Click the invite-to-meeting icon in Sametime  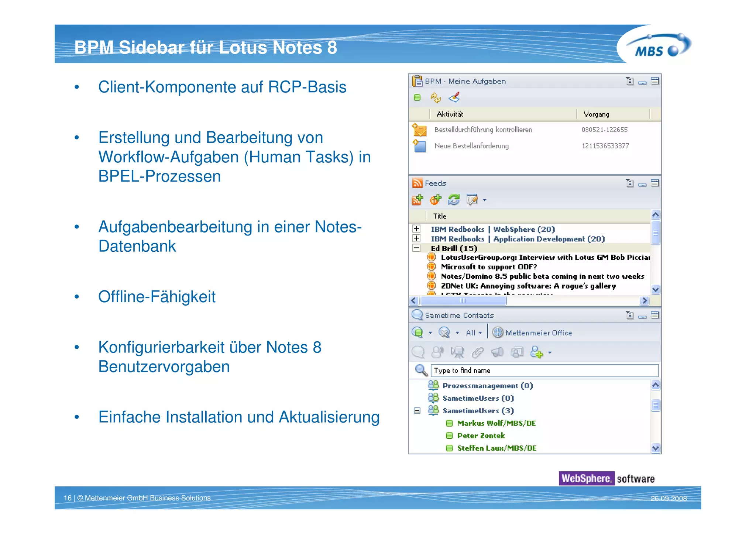pyautogui.click(x=517, y=352)
